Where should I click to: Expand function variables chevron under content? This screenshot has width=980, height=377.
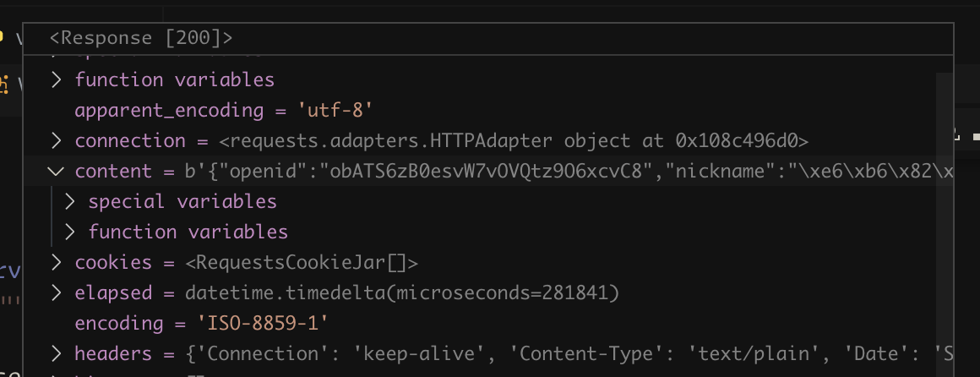pos(70,232)
